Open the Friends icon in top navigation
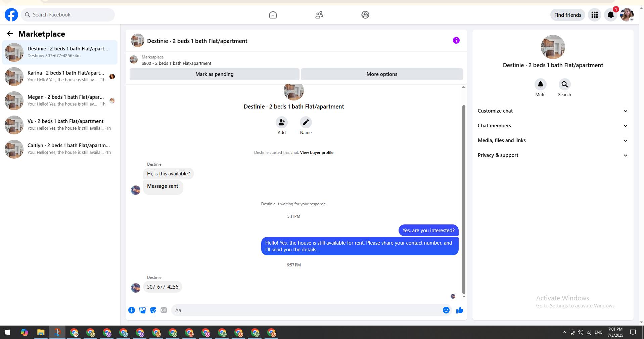Screen dimensions: 644x339 coord(319,15)
